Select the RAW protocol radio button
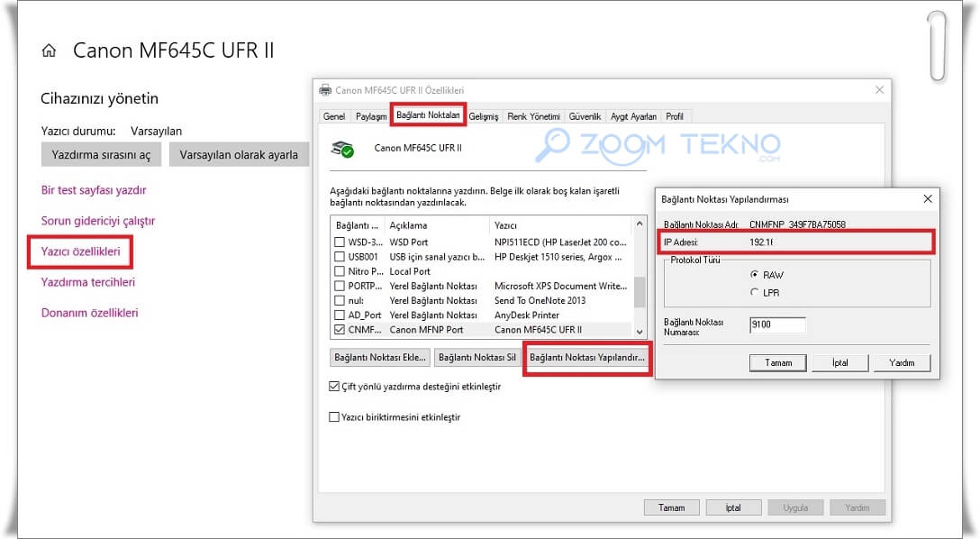Screen dimensions: 980x539 pos(755,275)
